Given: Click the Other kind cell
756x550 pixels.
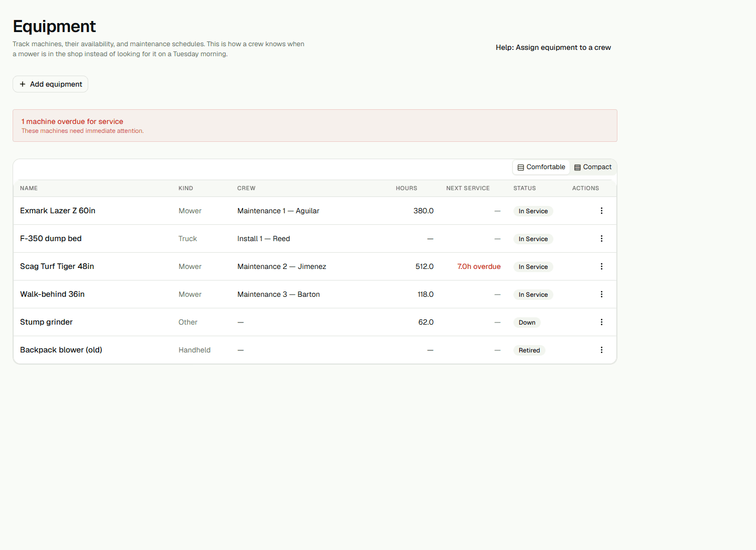Looking at the screenshot, I should [x=188, y=322].
